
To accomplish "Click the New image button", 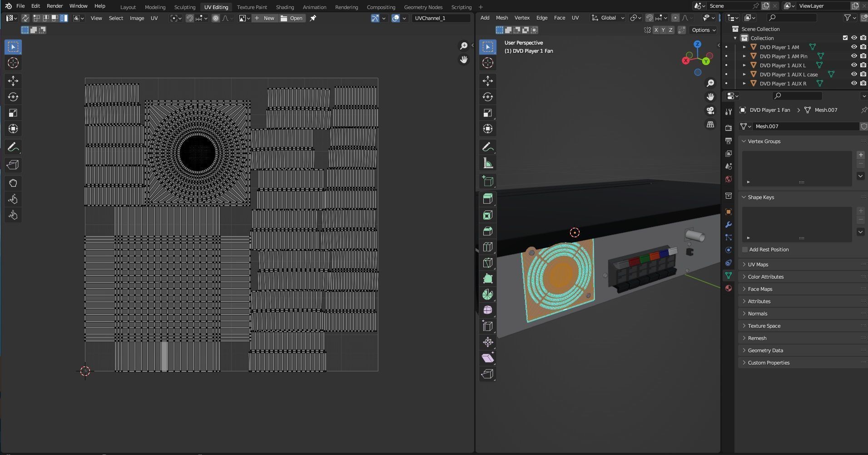I will click(x=264, y=18).
